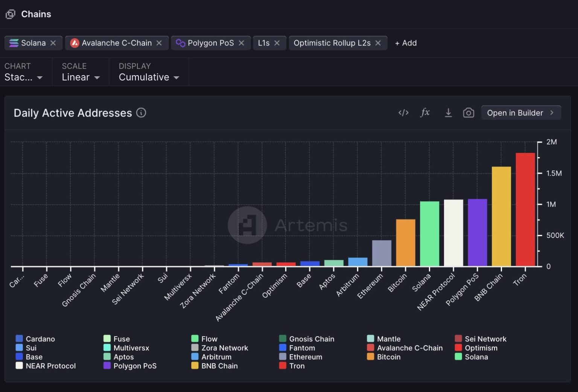The image size is (578, 392).
Task: Click the BNB Chain yellow legend swatch
Action: 195,366
